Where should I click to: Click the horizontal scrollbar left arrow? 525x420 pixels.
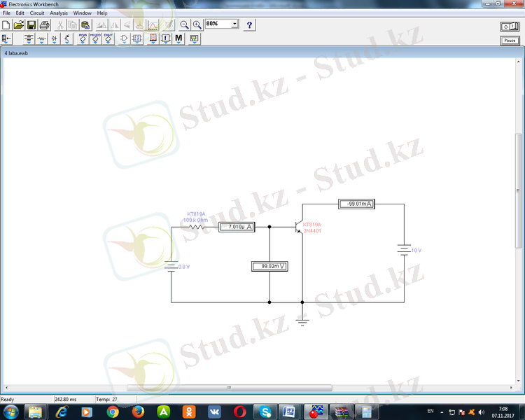[6, 388]
